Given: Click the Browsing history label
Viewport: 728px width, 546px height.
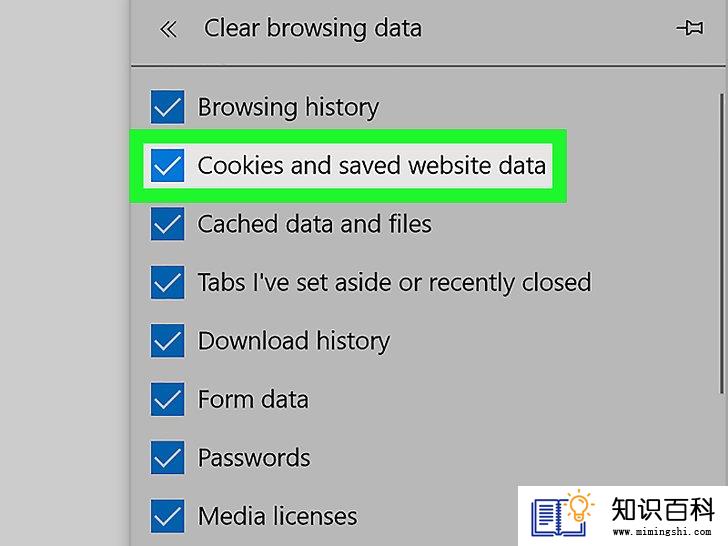Looking at the screenshot, I should [288, 108].
